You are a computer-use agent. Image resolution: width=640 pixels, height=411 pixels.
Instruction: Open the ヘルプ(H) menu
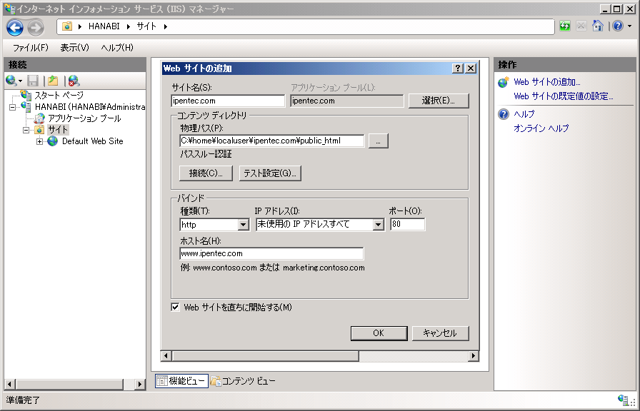pos(117,48)
